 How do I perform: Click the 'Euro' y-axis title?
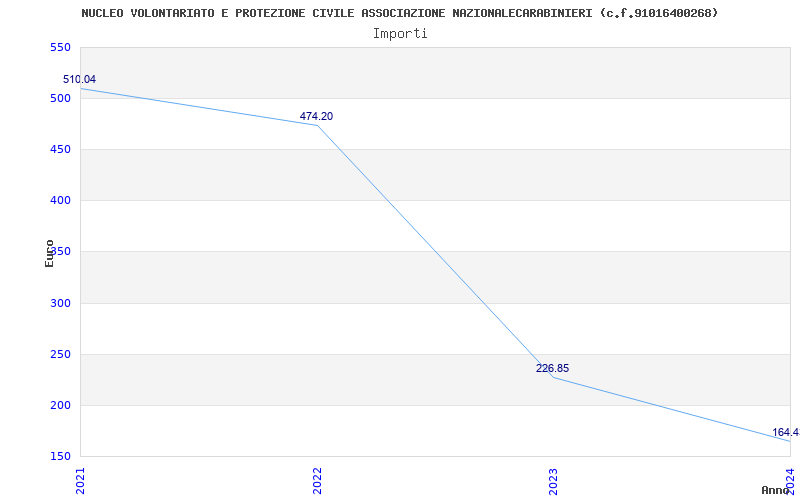pos(49,253)
